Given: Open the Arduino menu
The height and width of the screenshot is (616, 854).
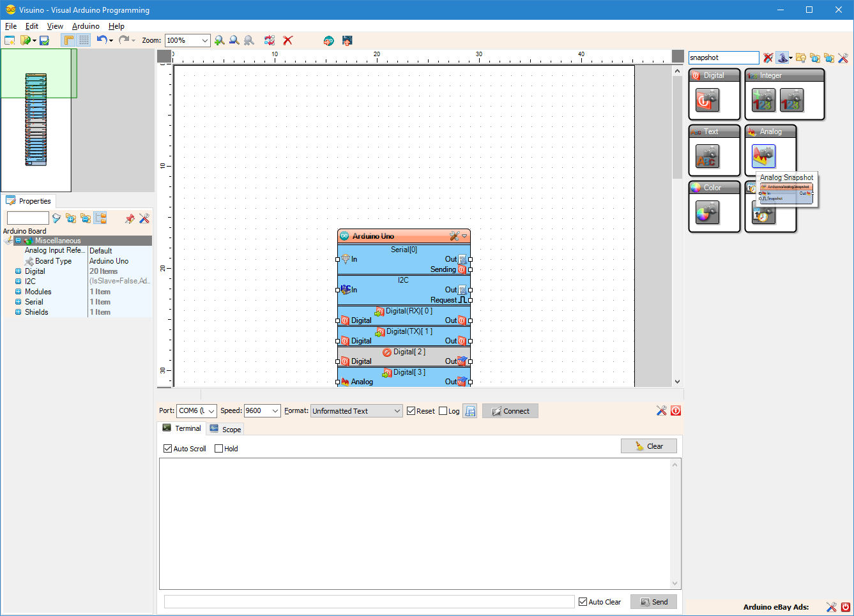Looking at the screenshot, I should (86, 26).
